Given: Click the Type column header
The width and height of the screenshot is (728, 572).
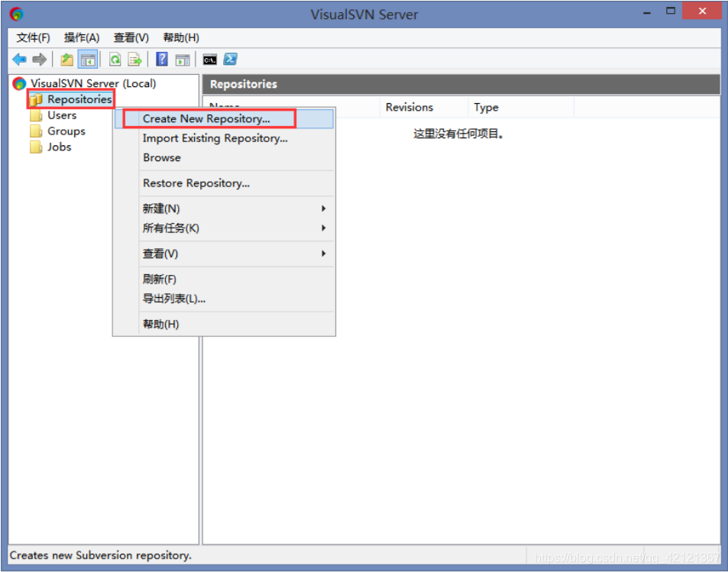Looking at the screenshot, I should pyautogui.click(x=522, y=107).
